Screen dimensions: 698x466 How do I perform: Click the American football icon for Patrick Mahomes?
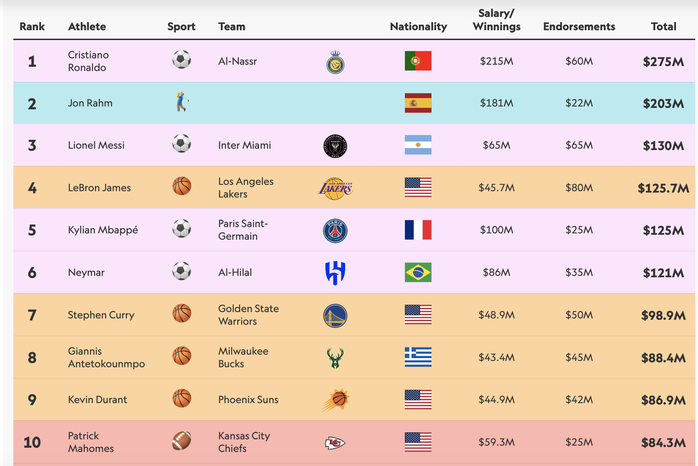click(182, 441)
